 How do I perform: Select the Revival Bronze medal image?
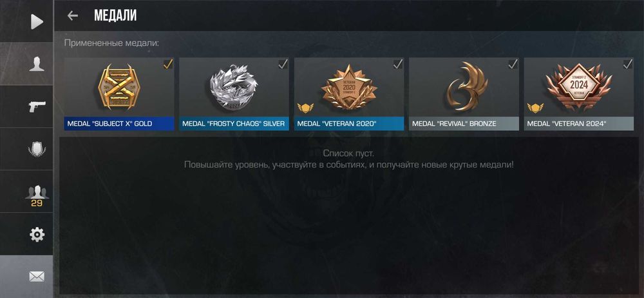[468, 86]
